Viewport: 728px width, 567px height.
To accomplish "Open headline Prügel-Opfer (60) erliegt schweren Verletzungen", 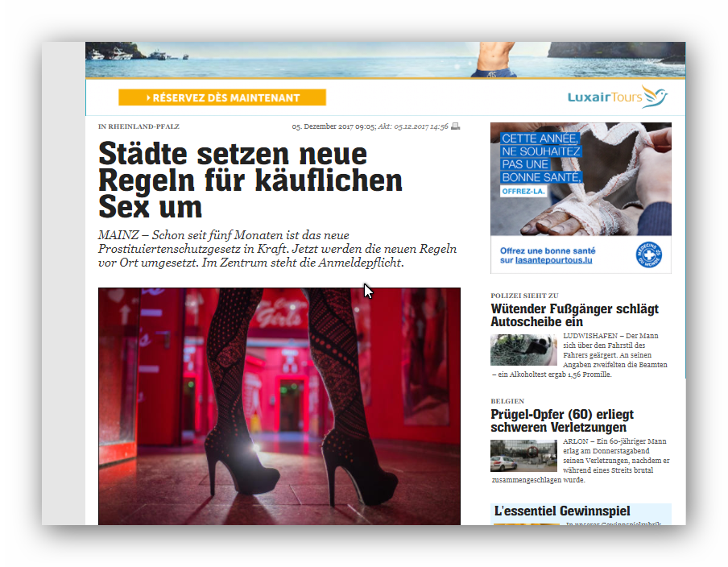I will click(561, 420).
